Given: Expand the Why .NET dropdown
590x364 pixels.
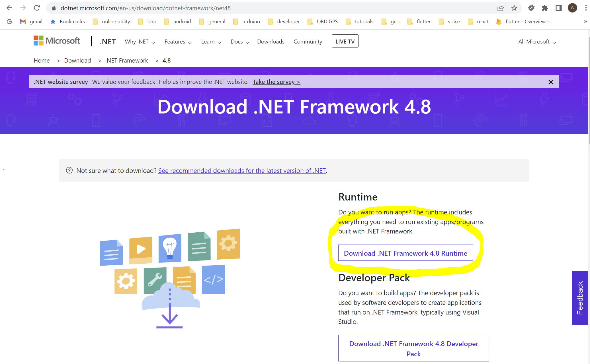Looking at the screenshot, I should point(140,42).
